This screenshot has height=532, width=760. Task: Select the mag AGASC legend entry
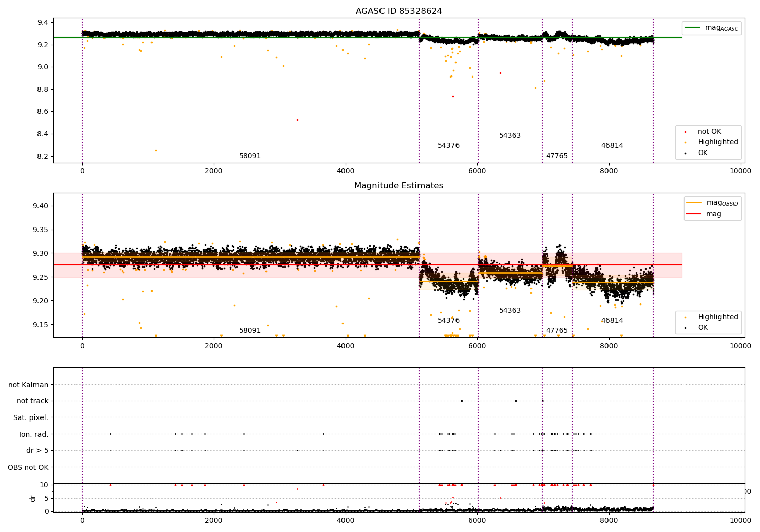tap(711, 28)
